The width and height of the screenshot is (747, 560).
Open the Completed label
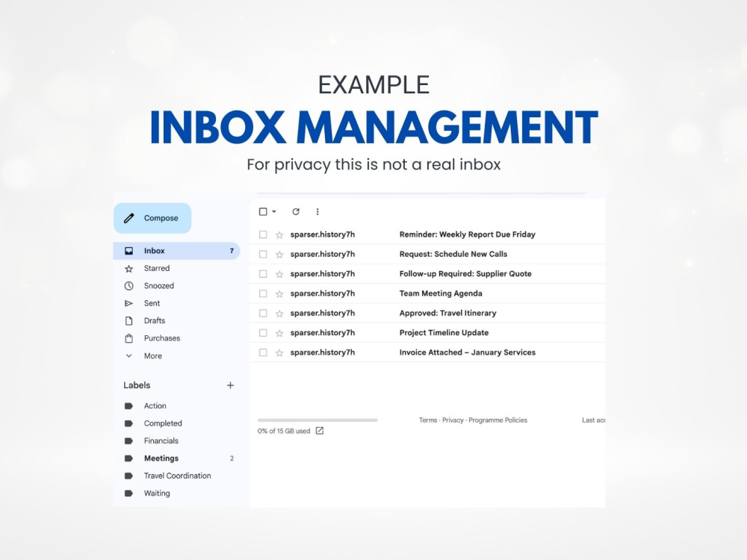(176, 423)
